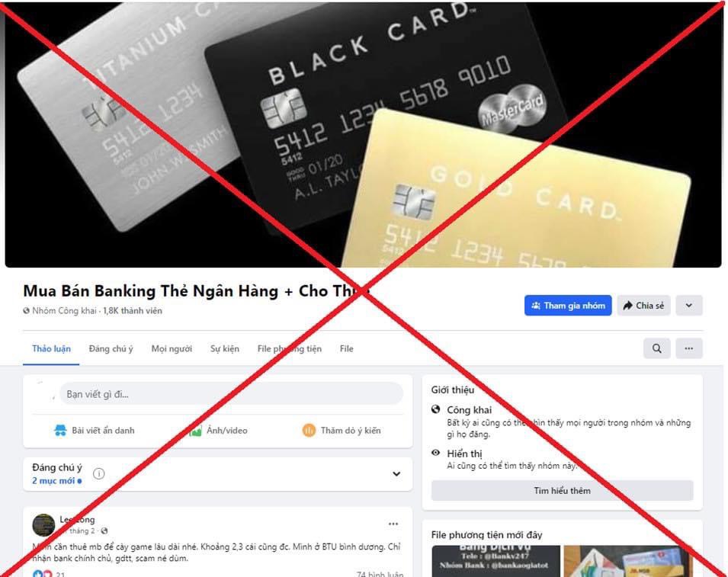The image size is (728, 577).
Task: Click the Bạn viết gì đi input field
Action: [231, 393]
